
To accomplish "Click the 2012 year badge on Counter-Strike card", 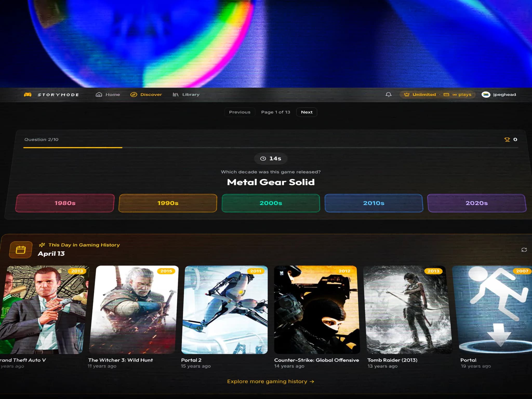I will coord(344,271).
